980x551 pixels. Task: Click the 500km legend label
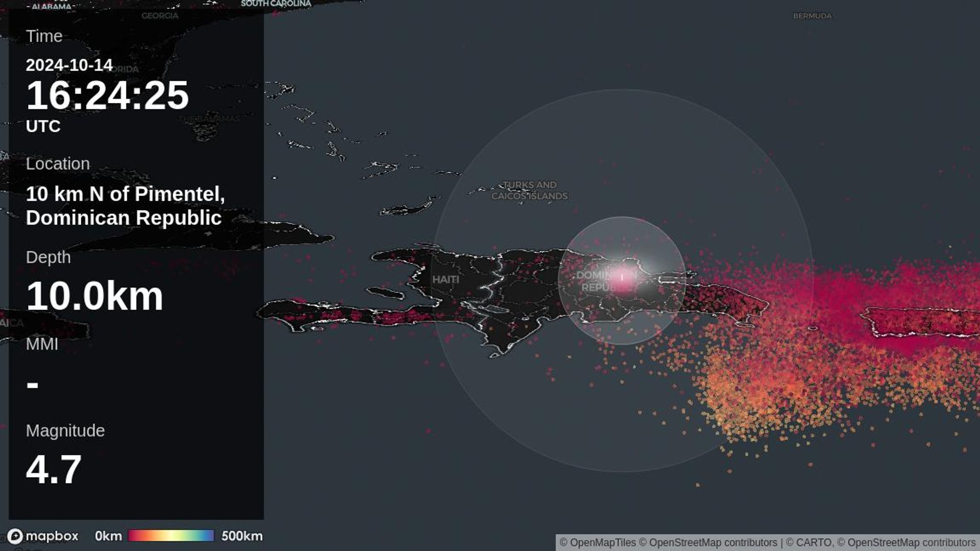click(x=242, y=536)
